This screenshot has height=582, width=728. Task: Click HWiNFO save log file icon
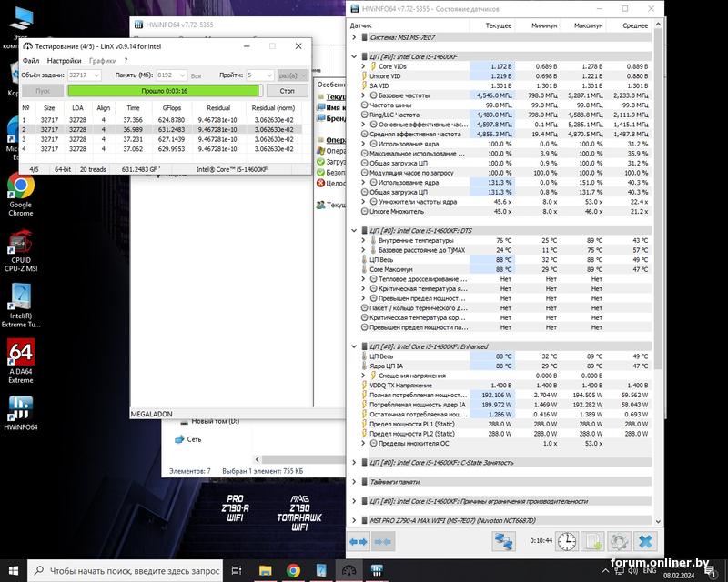pyautogui.click(x=592, y=541)
